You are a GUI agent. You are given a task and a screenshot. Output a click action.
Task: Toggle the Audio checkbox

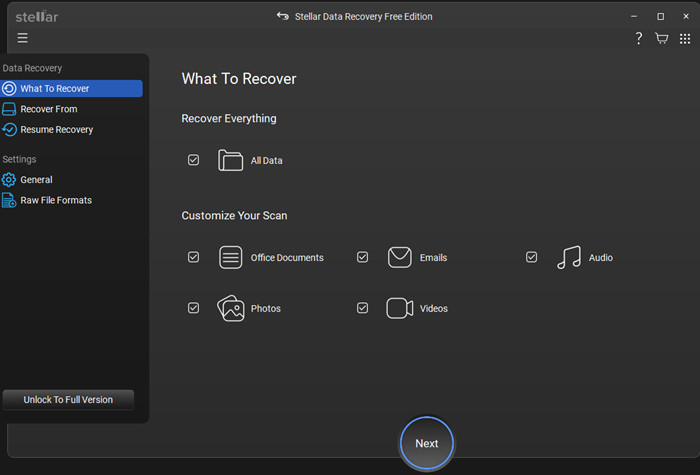point(531,257)
